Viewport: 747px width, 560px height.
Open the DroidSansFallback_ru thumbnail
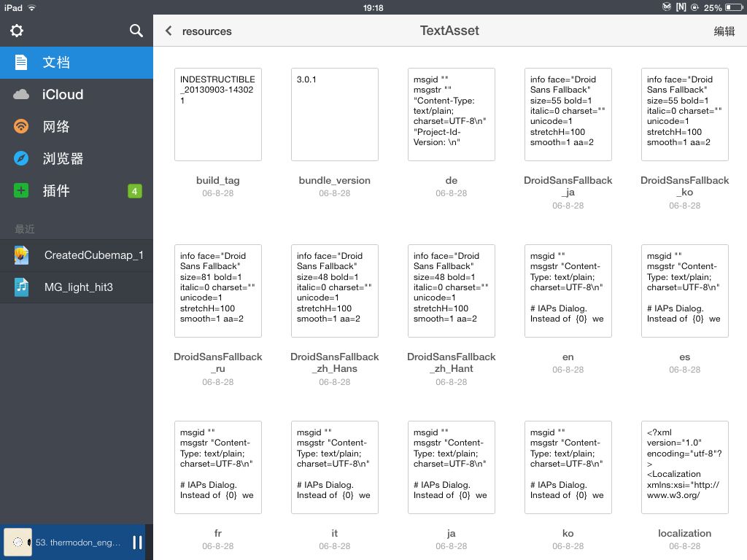pos(217,291)
